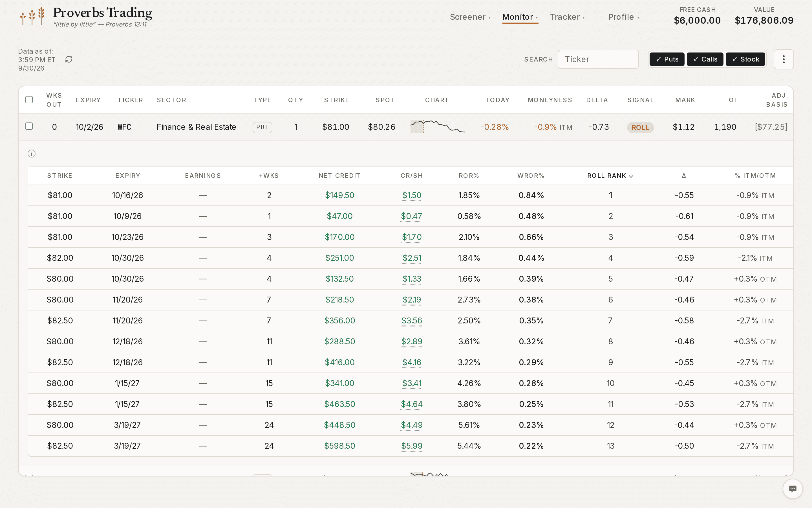Click the $598.50 net credit value
The width and height of the screenshot is (812, 508).
pos(339,446)
